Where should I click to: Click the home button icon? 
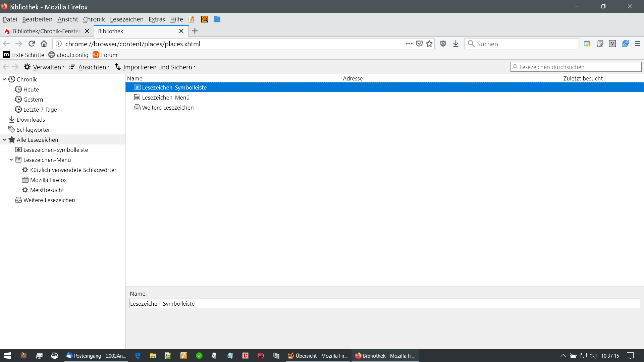(x=44, y=44)
